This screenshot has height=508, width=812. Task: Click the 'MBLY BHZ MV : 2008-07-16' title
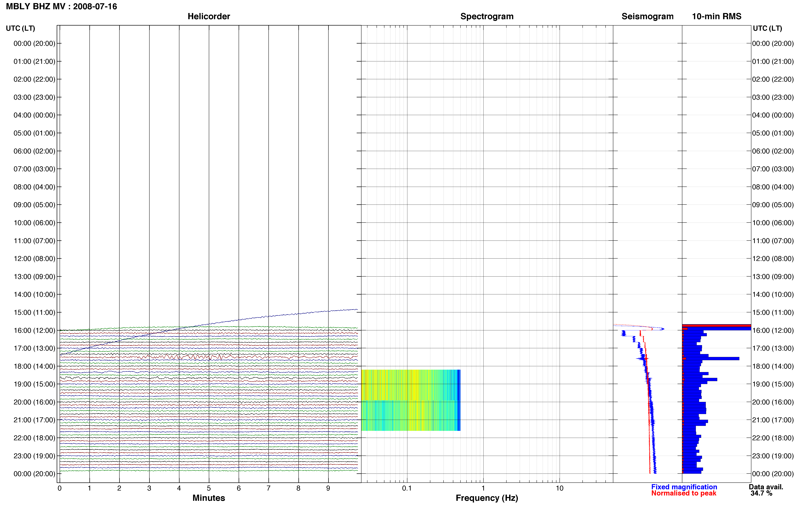pyautogui.click(x=61, y=6)
